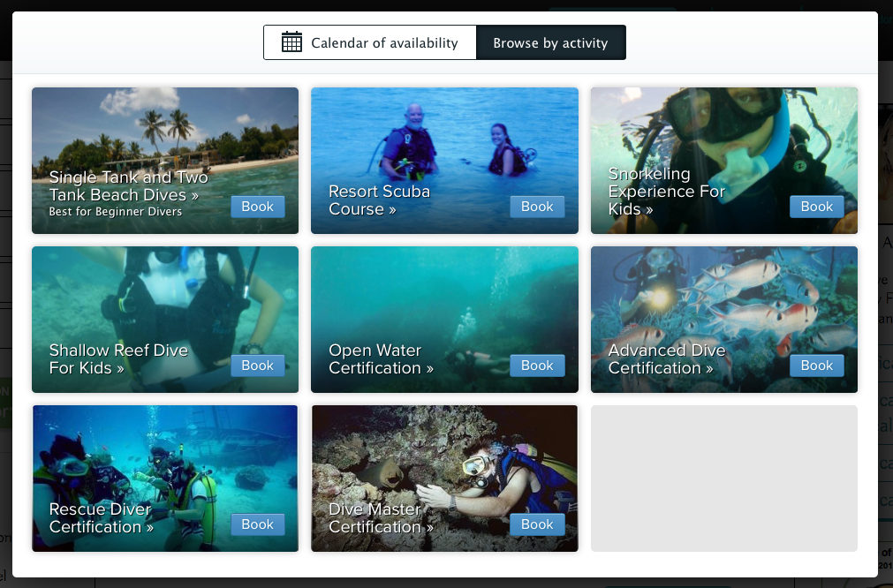Book the Open Water Certification

coord(537,365)
